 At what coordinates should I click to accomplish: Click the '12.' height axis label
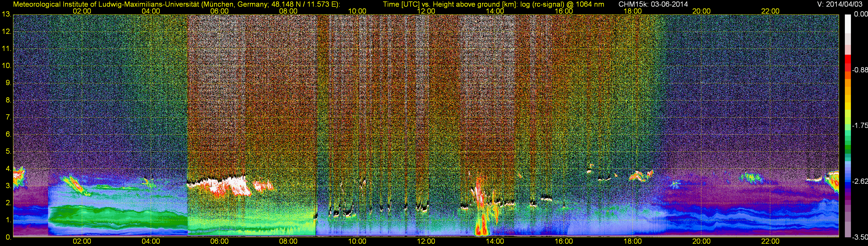pyautogui.click(x=7, y=32)
